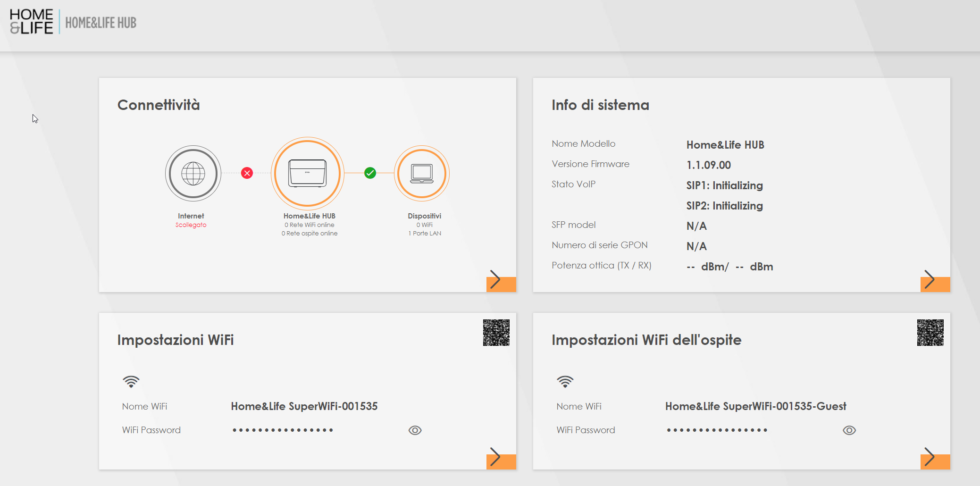
Task: Click the HOME&LIFE HUB header title
Action: [x=101, y=23]
